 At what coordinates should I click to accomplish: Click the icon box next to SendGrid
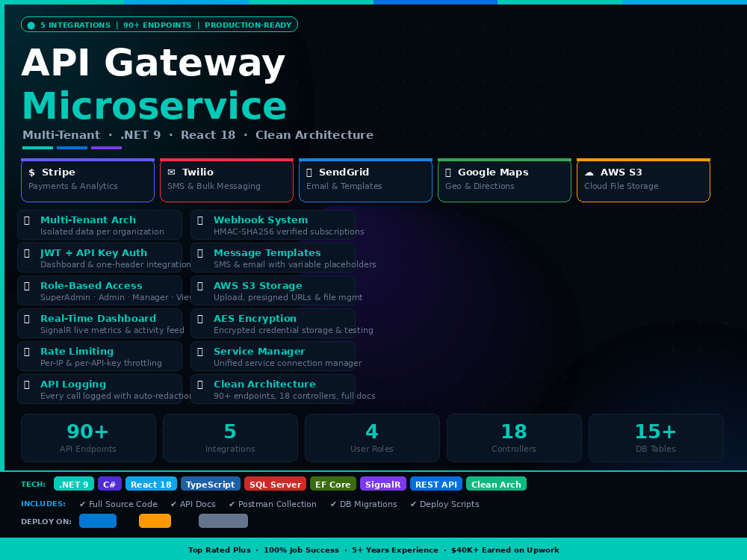tap(309, 172)
